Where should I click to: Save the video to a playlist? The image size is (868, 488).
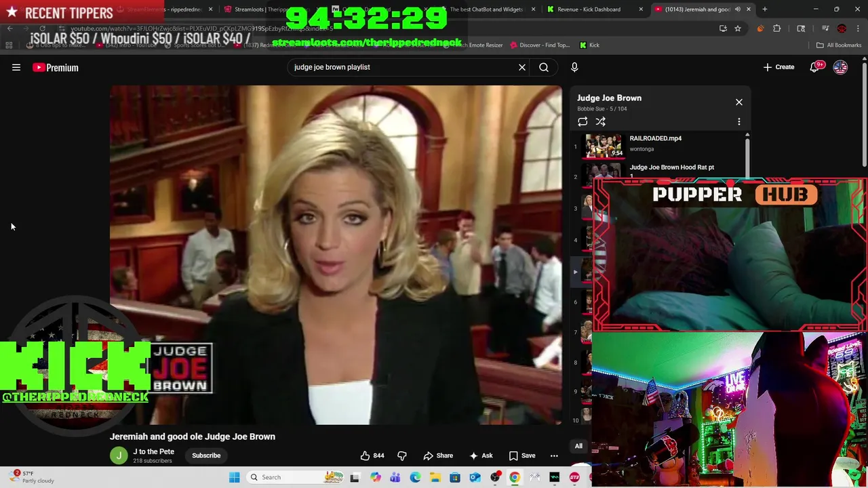tap(522, 455)
